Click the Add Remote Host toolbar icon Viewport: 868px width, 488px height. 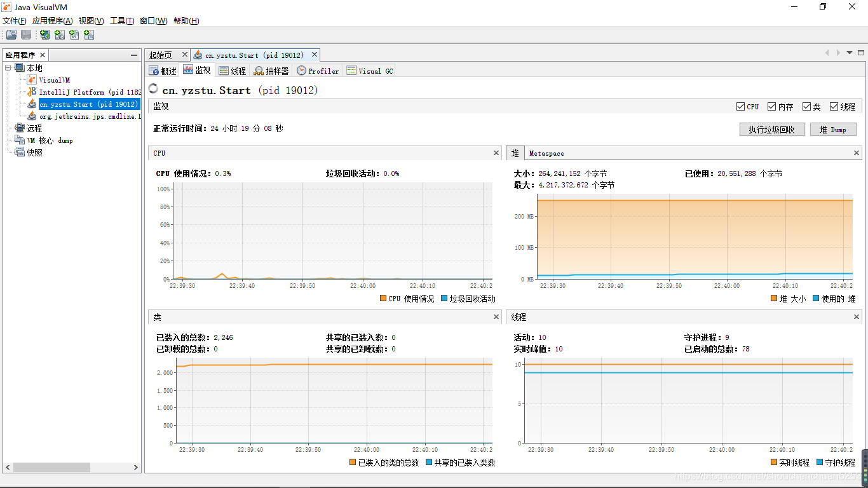45,35
